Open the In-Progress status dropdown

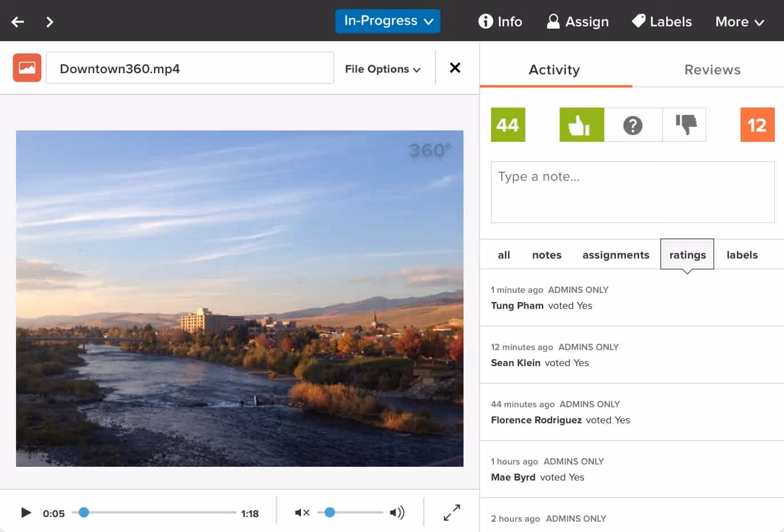tap(388, 21)
